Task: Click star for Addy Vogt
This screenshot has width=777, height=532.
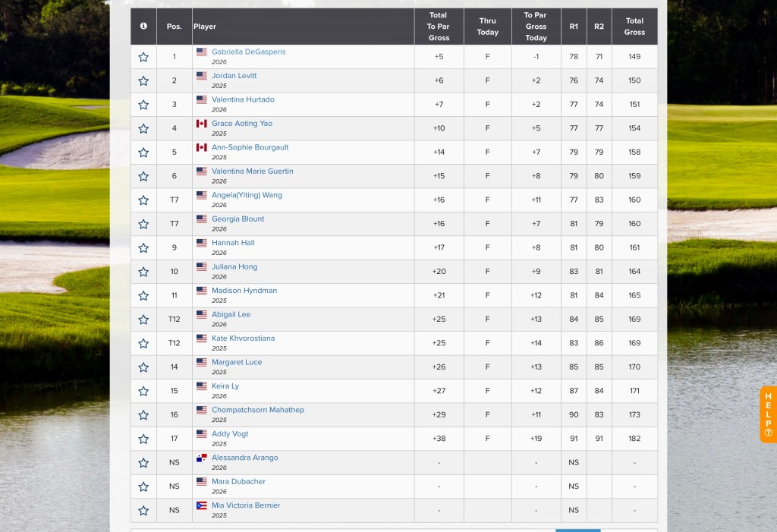Action: tap(143, 439)
